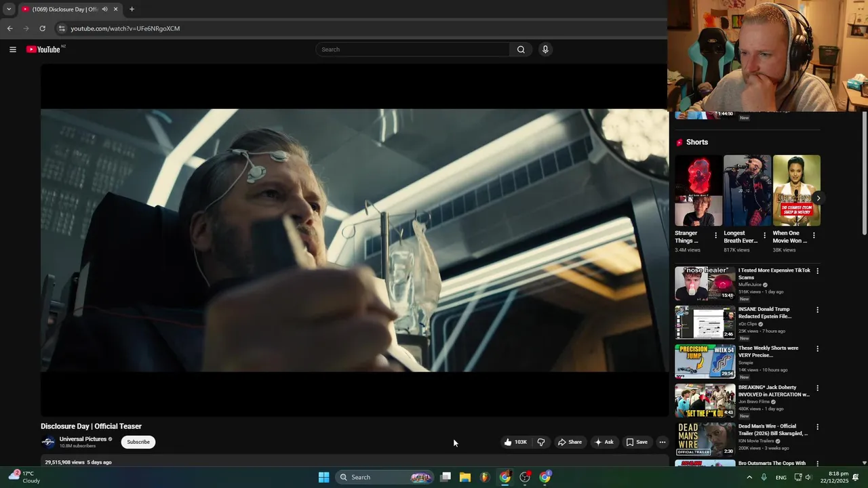The height and width of the screenshot is (488, 868).
Task: Open the Stranger Things short thumbnail
Action: 698,190
